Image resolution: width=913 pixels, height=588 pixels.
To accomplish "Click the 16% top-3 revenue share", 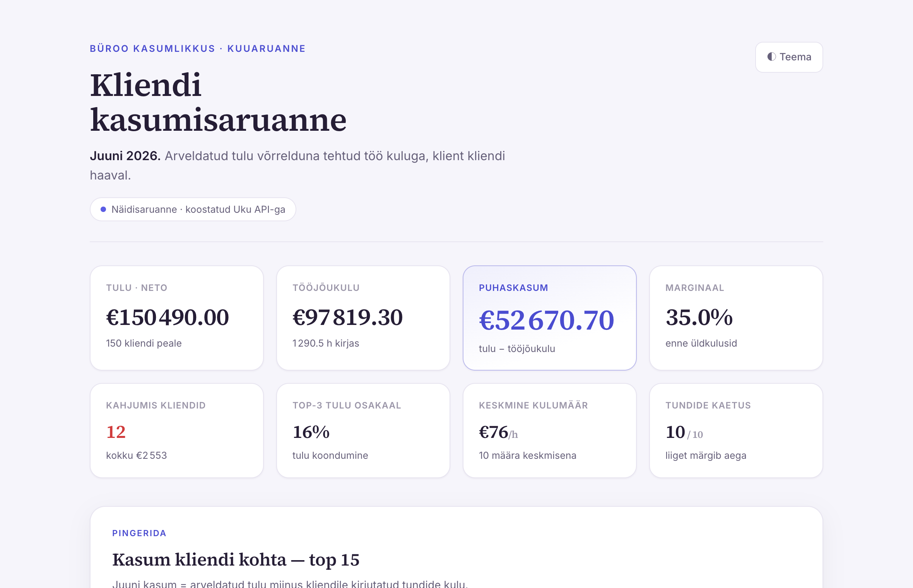I will [x=311, y=432].
